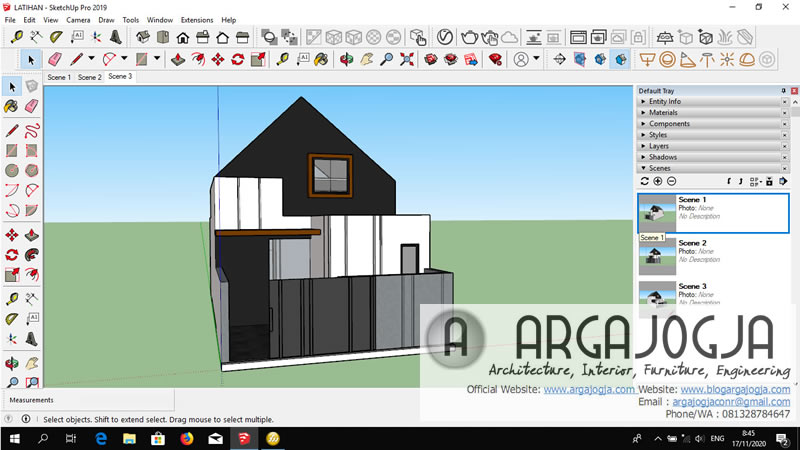The height and width of the screenshot is (450, 800).
Task: Close the Entity Info panel
Action: click(785, 102)
